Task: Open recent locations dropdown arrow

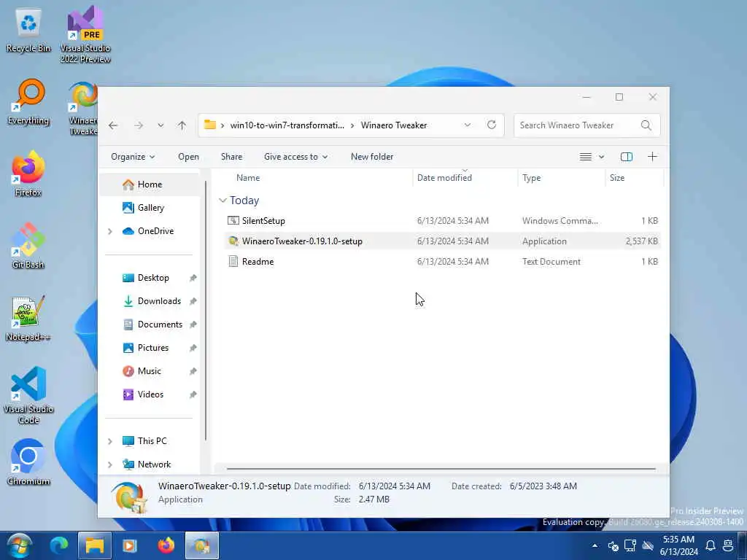Action: tap(160, 125)
